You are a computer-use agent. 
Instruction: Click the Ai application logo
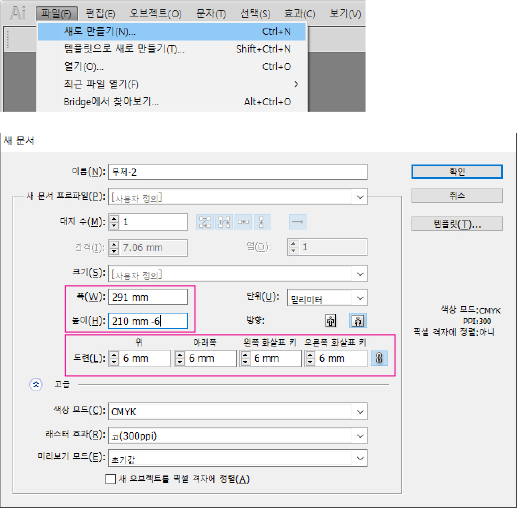tap(18, 14)
